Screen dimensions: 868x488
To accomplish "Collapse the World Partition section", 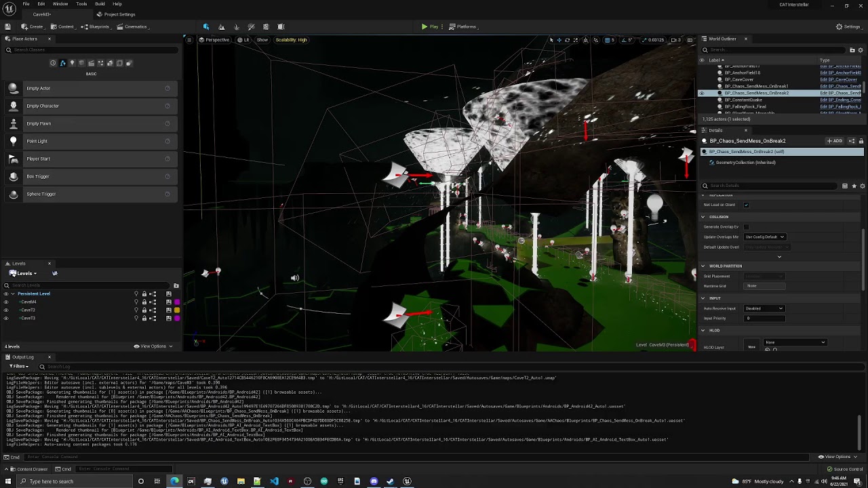I will (703, 266).
